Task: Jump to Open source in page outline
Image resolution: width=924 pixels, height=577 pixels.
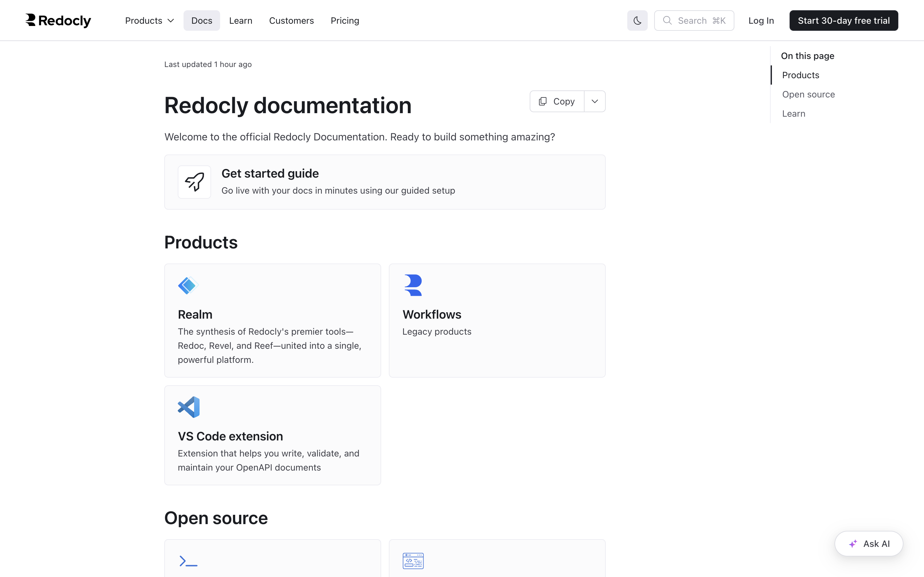Action: point(808,94)
